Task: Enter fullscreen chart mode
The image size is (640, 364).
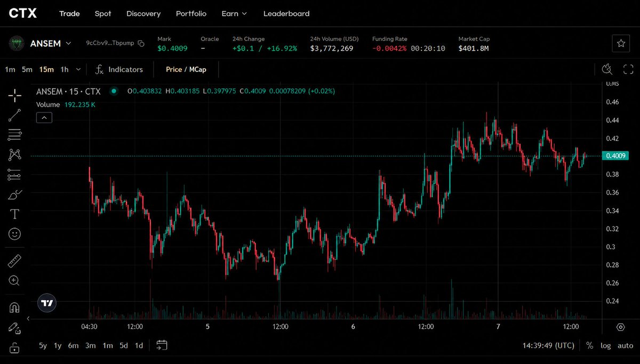Action: [628, 69]
